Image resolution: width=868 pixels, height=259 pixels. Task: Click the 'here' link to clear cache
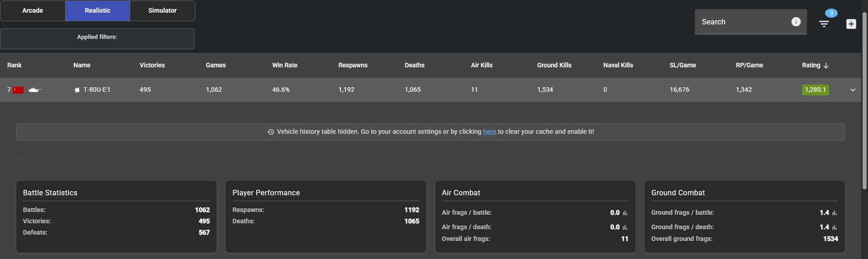[x=490, y=132]
